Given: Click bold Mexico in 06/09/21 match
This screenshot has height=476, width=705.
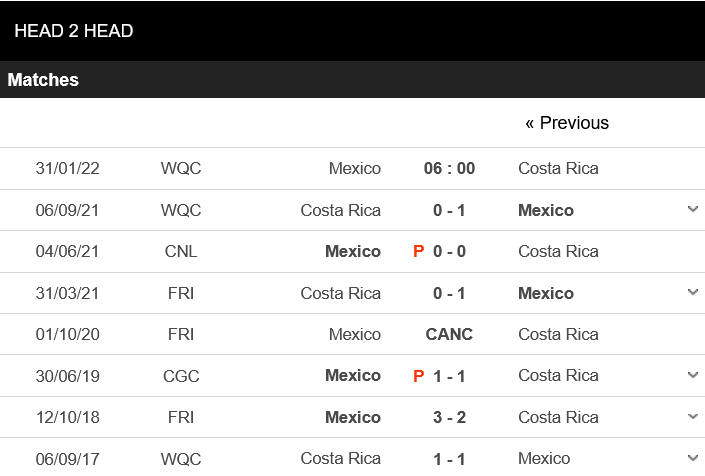Looking at the screenshot, I should (546, 210).
